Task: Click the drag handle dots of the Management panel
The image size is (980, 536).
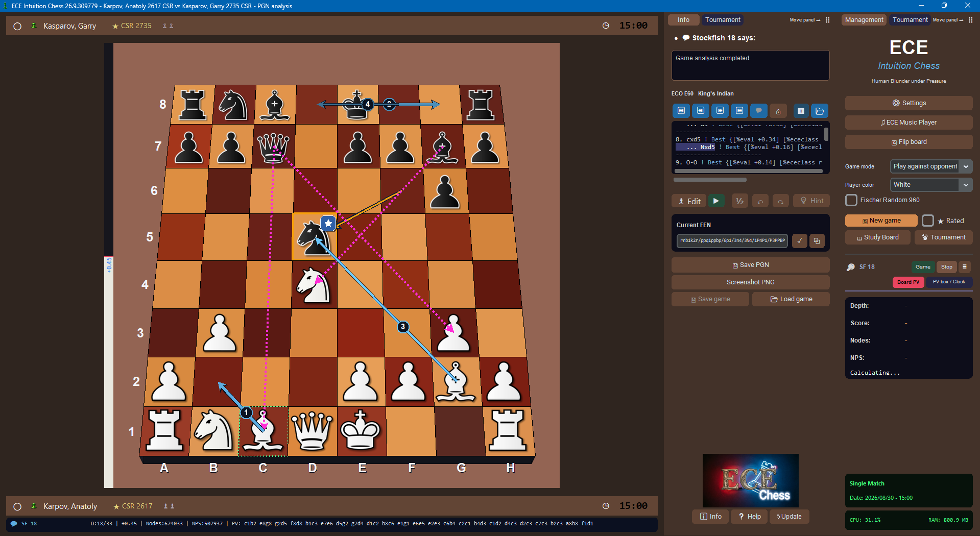Action: (x=970, y=20)
